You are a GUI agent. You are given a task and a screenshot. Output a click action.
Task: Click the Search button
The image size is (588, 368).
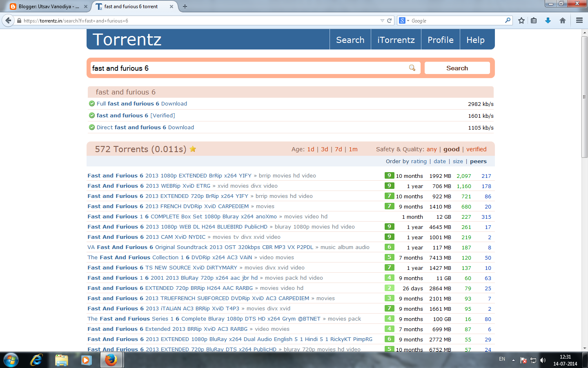pos(457,68)
